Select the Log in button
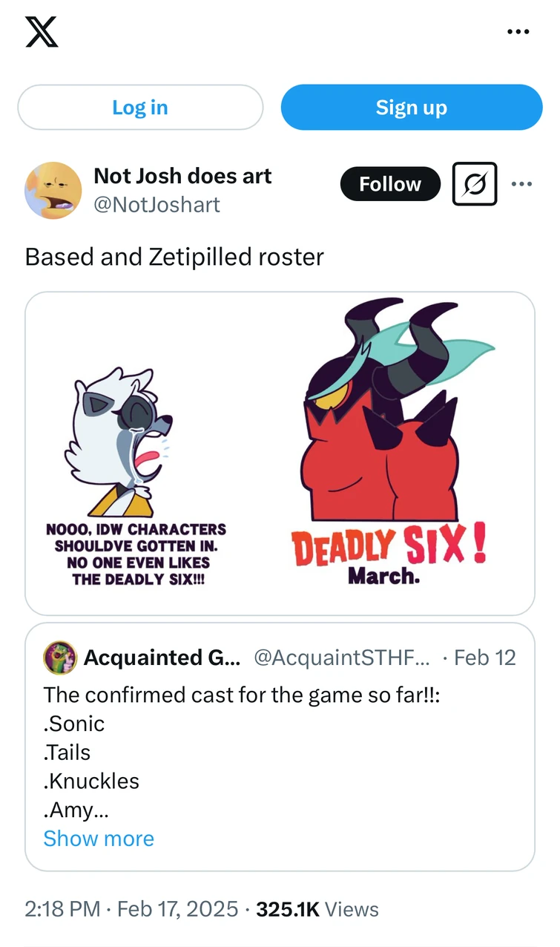560x947 pixels. (139, 107)
